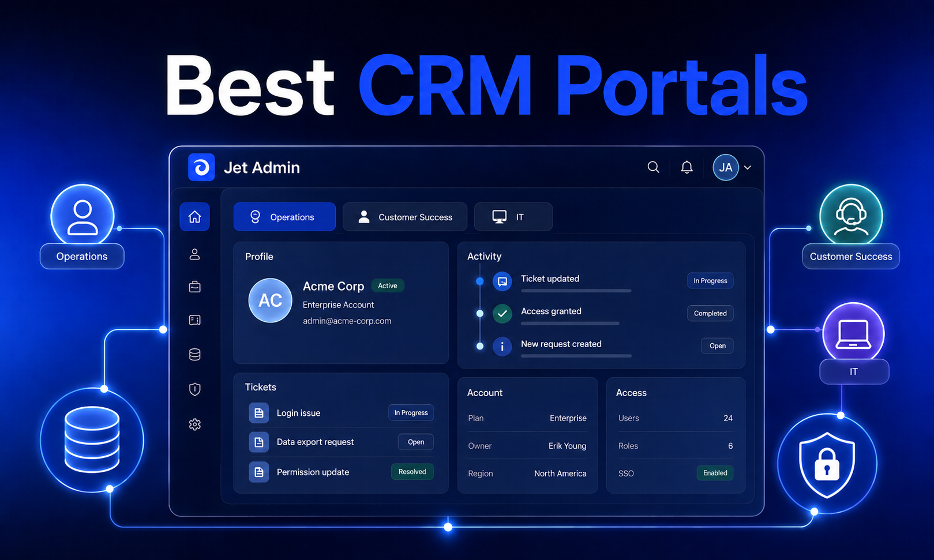Click the Roles count 6

pos(730,446)
